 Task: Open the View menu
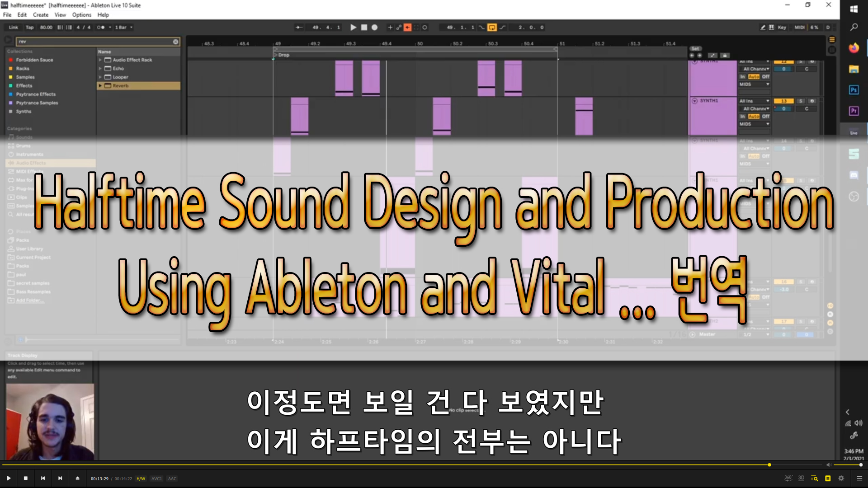click(60, 15)
